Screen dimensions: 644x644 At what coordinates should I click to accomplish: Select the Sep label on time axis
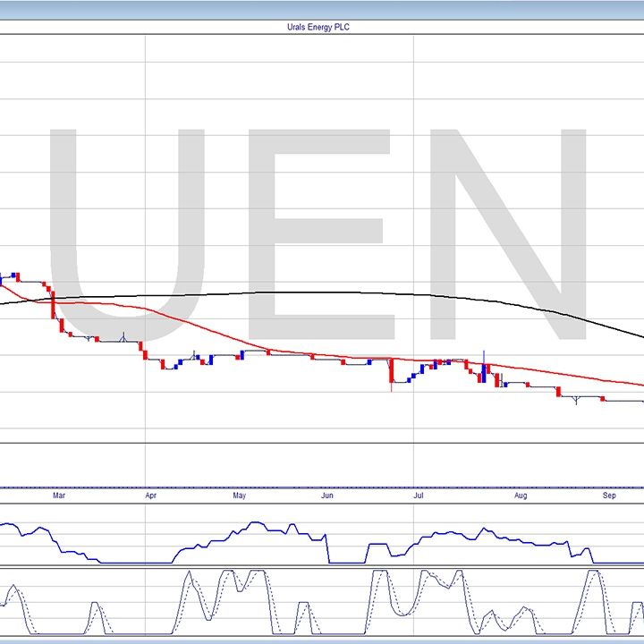click(x=609, y=495)
